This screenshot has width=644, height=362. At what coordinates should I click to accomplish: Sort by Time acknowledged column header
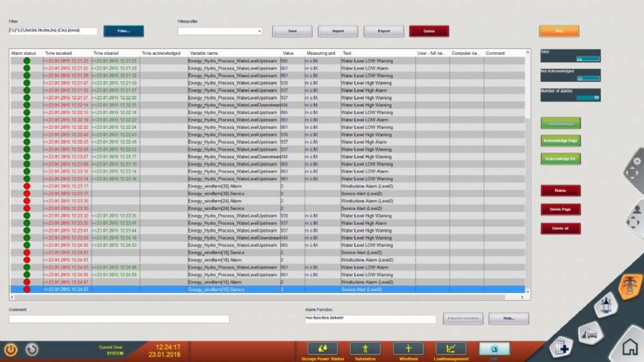(x=161, y=53)
